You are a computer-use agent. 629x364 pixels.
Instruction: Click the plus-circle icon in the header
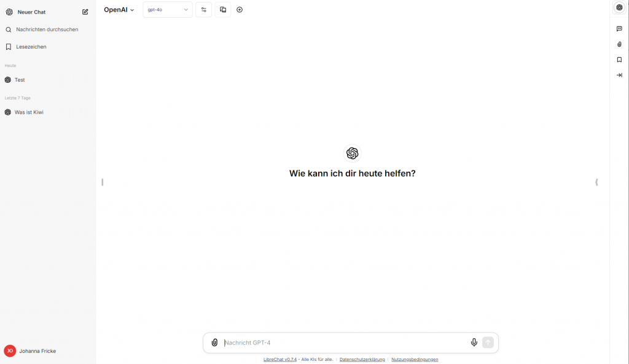pos(240,10)
